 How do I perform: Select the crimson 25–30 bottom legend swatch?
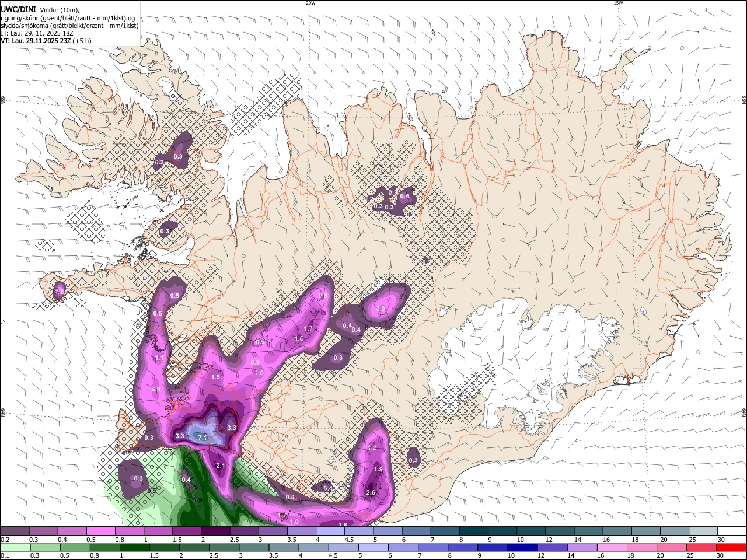pyautogui.click(x=701, y=547)
